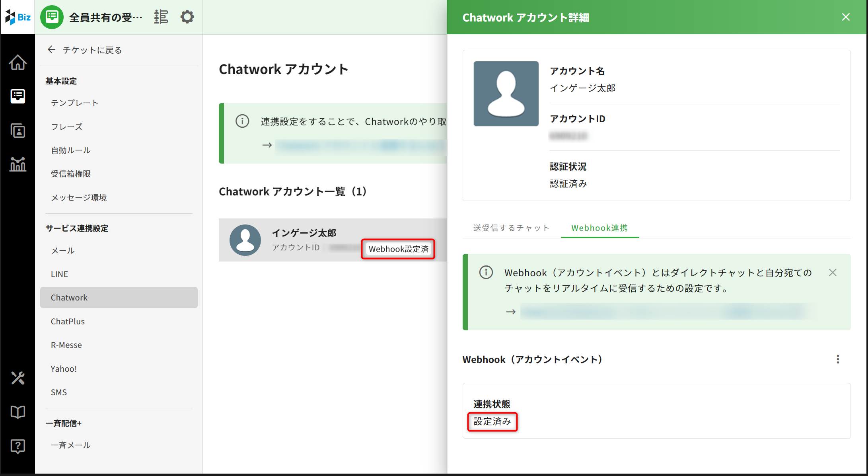Viewport: 868px width, 476px height.
Task: Open R-Messe integration settings
Action: point(66,345)
